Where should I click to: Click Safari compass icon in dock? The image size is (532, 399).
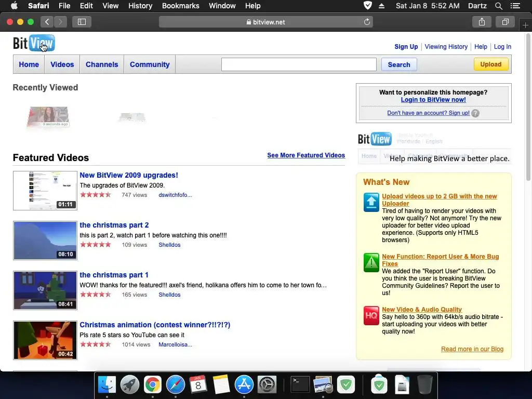pyautogui.click(x=176, y=385)
